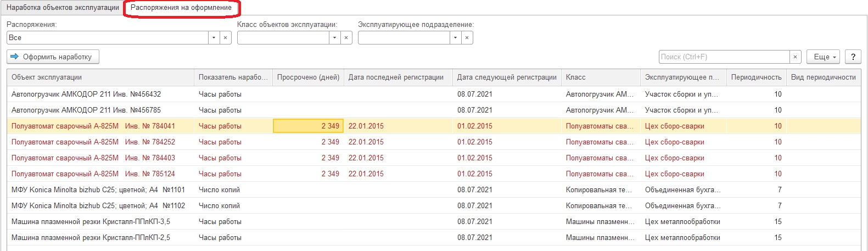Open the Распоряжения dropdown list
This screenshot has height=251, width=868.
(214, 38)
